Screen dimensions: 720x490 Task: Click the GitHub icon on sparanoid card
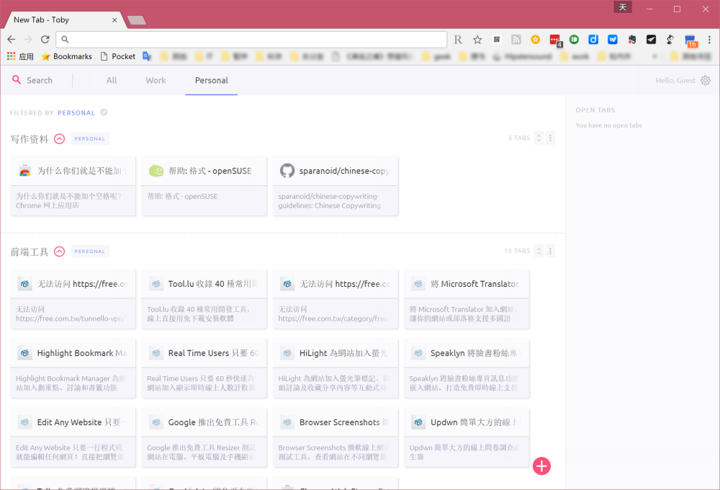287,171
